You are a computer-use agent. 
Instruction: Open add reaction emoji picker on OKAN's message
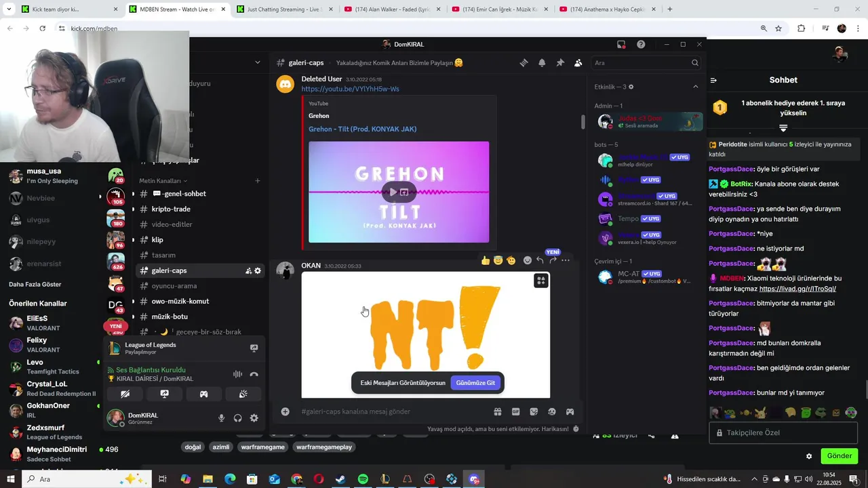[x=528, y=260]
